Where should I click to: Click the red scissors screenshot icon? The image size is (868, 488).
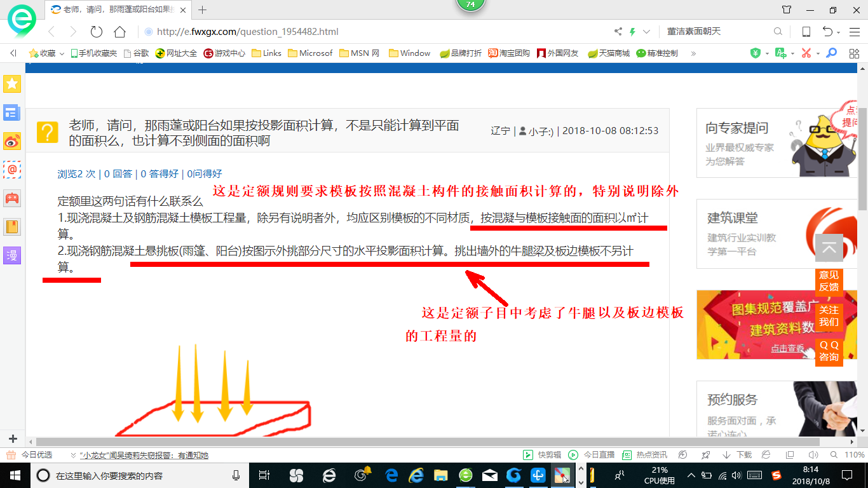(806, 53)
